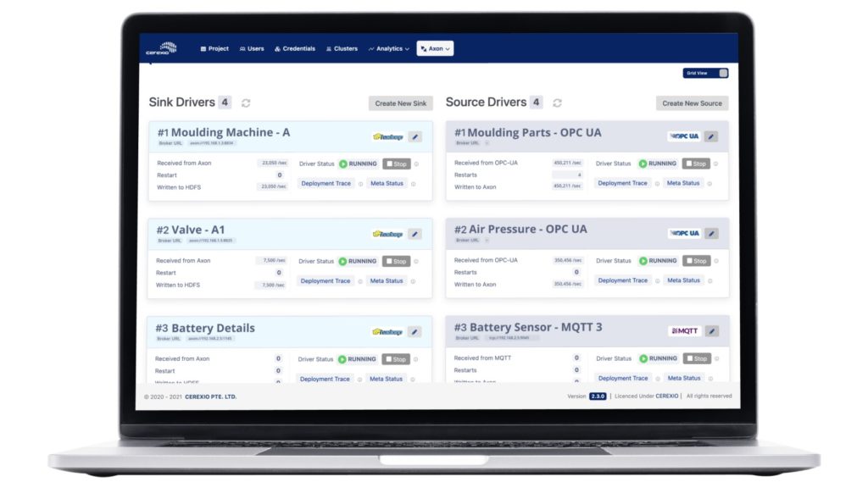View Meta Status for Battery Details

386,379
